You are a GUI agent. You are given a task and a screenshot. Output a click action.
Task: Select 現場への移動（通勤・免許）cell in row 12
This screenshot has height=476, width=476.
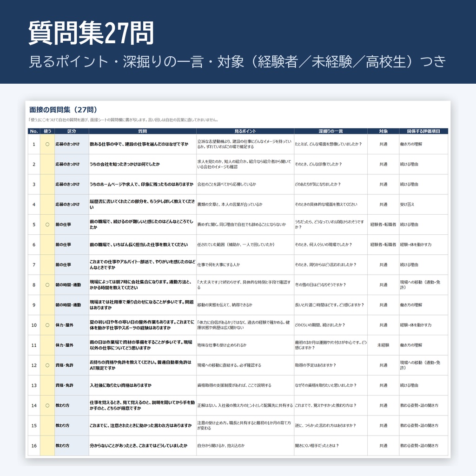[x=423, y=365]
